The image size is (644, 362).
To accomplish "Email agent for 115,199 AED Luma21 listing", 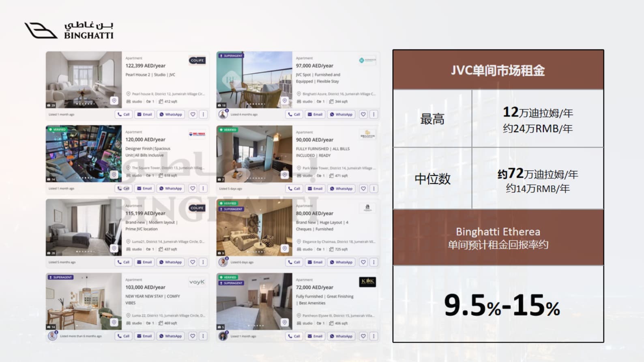I will tap(144, 262).
